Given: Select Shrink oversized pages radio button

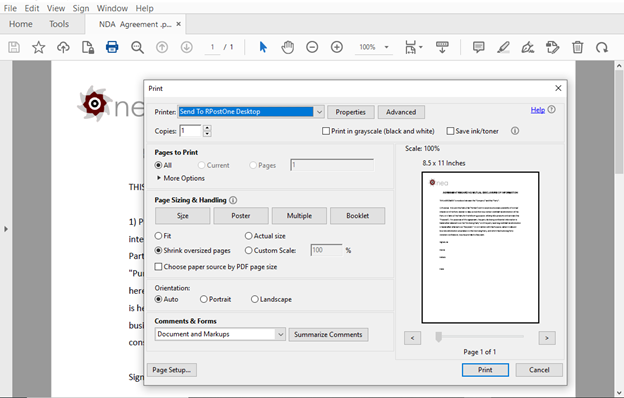Looking at the screenshot, I should (158, 250).
